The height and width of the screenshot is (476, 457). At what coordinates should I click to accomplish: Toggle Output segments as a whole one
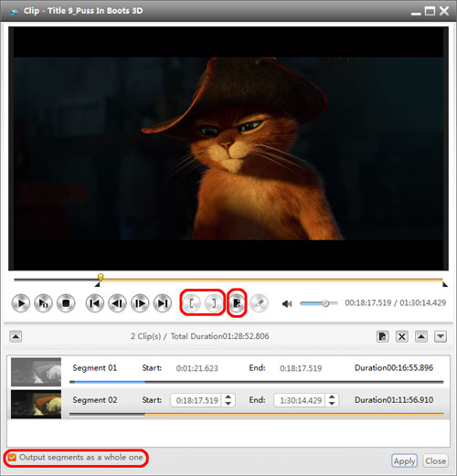click(12, 458)
